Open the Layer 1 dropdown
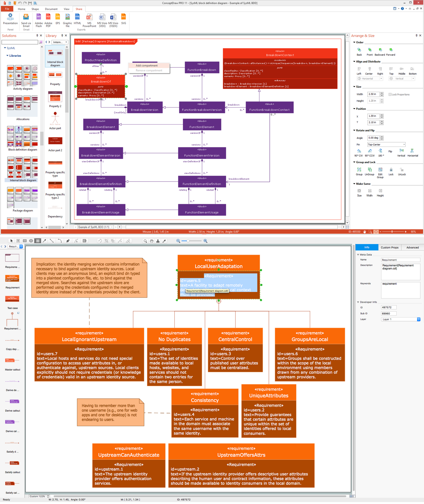The image size is (424, 504). coord(401,319)
